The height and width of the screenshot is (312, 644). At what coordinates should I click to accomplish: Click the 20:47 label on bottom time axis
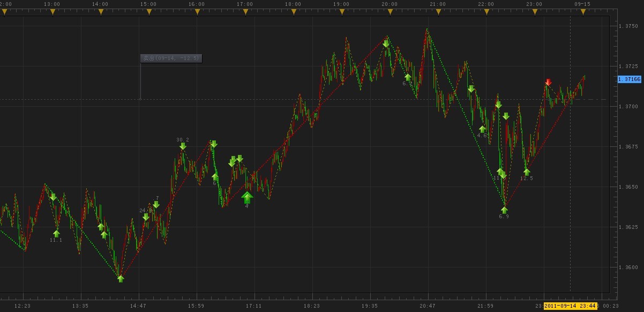tap(428, 306)
